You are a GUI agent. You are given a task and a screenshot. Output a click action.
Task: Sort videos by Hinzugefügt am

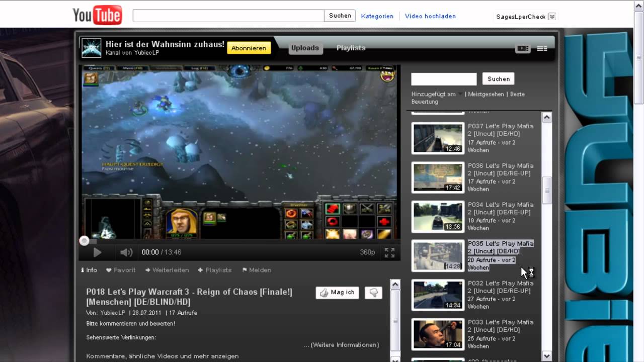tap(433, 94)
